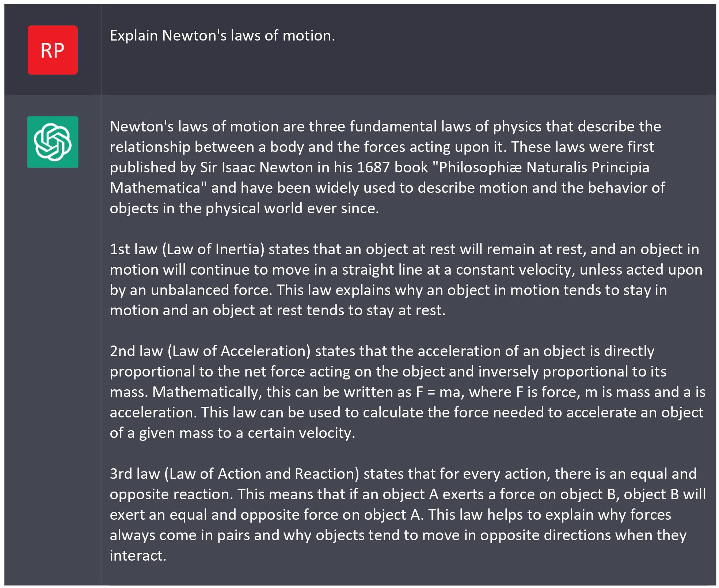Click 'objects in the physical world ever since.'
Image resolution: width=719 pixels, height=588 pixels.
pyautogui.click(x=244, y=208)
